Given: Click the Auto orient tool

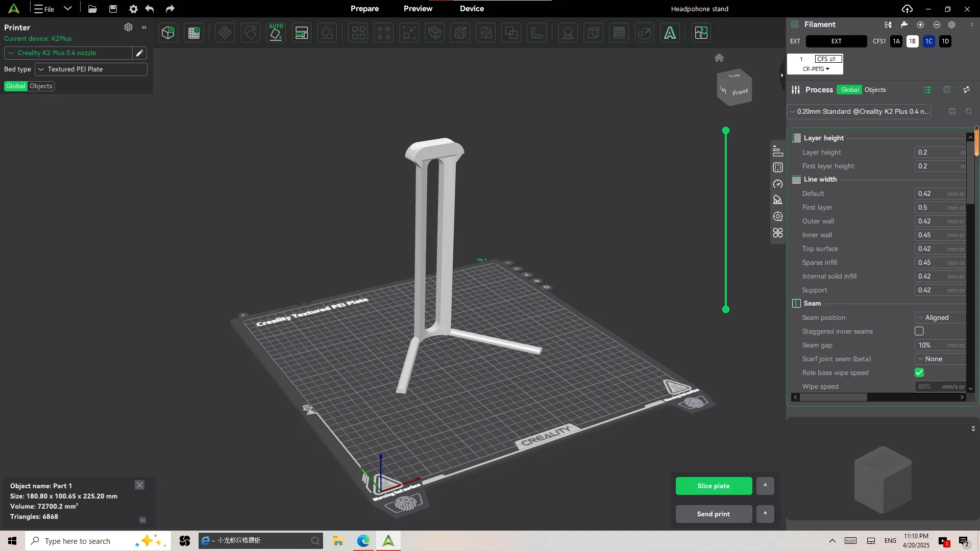Looking at the screenshot, I should 276,33.
